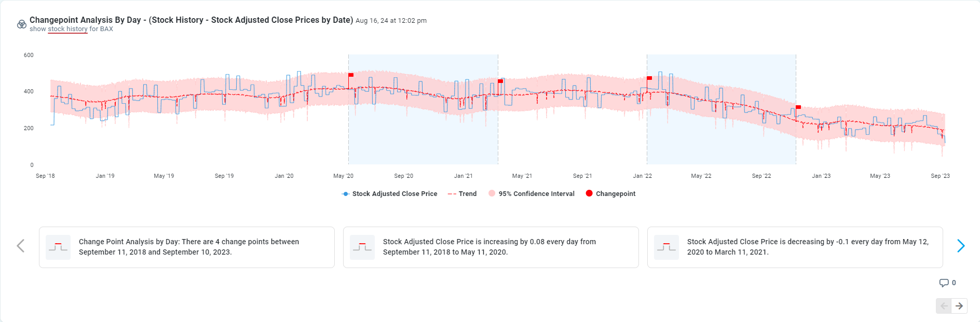This screenshot has height=322, width=980.
Task: Toggle the Stock Adjusted Close Price legend series
Action: pos(389,194)
